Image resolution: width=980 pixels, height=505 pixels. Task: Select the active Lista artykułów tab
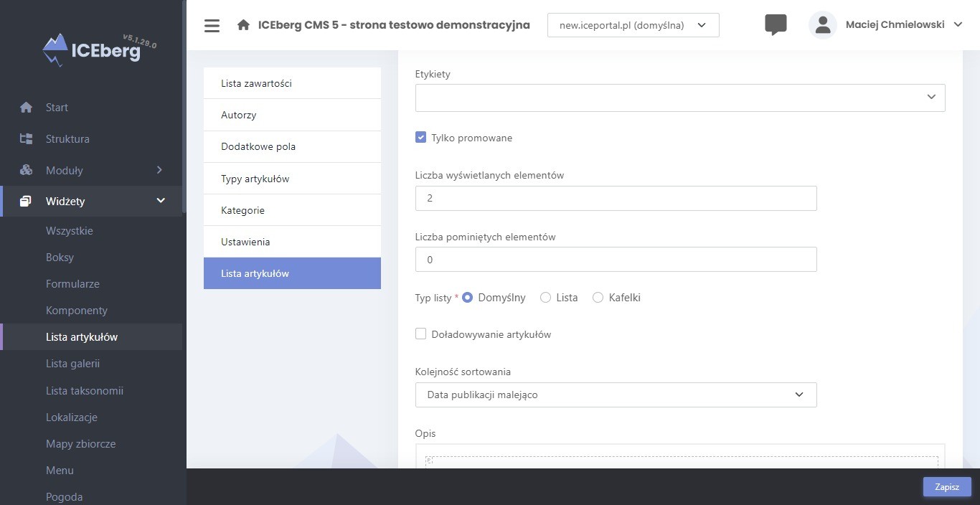pos(292,273)
